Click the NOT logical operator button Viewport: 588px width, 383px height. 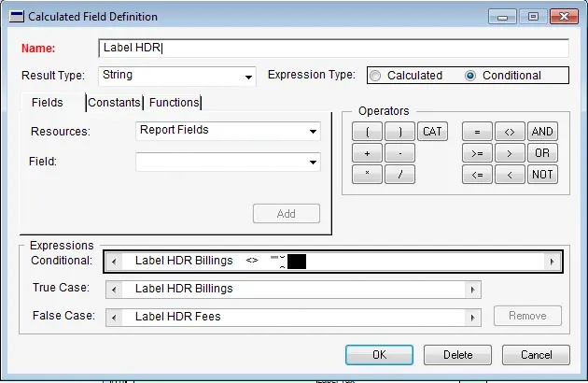click(542, 174)
